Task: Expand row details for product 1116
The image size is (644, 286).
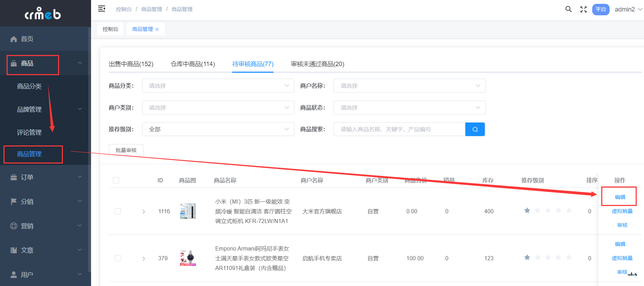Action: click(144, 212)
